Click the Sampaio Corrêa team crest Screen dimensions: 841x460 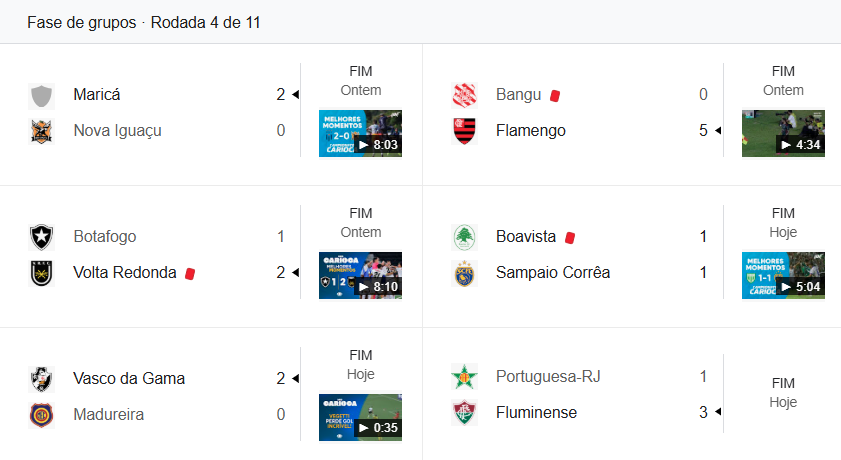[x=464, y=273]
